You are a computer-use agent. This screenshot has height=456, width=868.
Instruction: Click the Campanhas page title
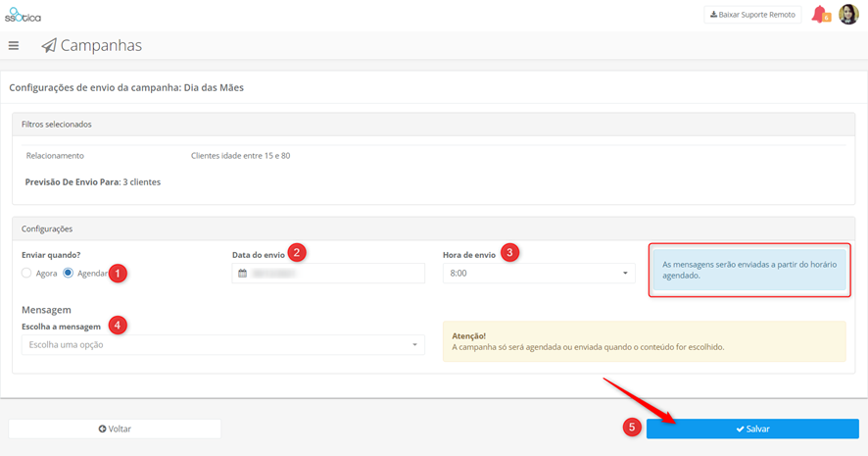[x=101, y=45]
